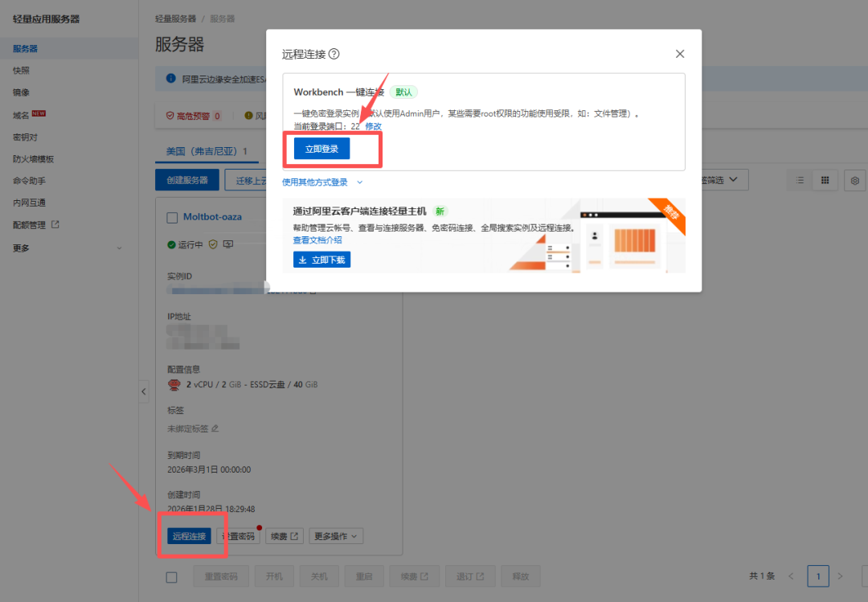Image resolution: width=868 pixels, height=602 pixels.
Task: Expand 更多 section in the sidebar
Action: [69, 248]
